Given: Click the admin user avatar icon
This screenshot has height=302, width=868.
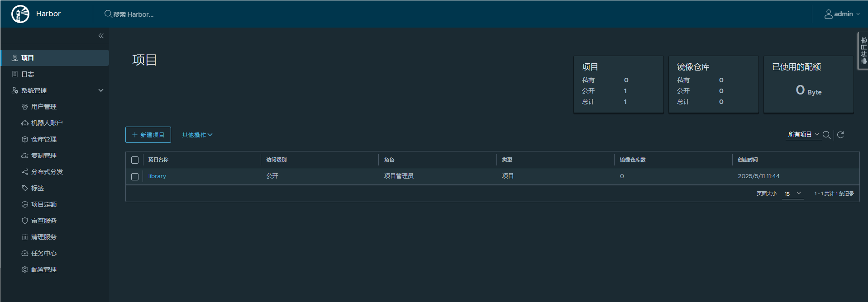Looking at the screenshot, I should pos(828,14).
